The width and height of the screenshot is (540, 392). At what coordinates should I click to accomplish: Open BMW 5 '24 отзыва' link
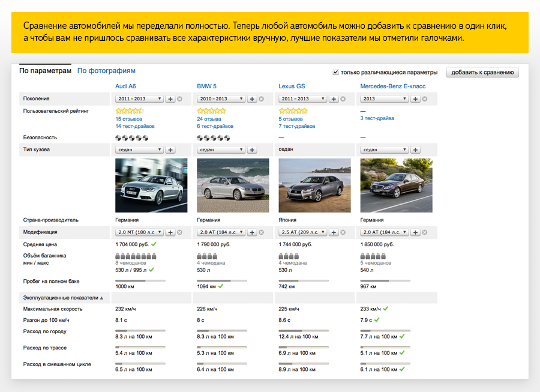click(209, 119)
